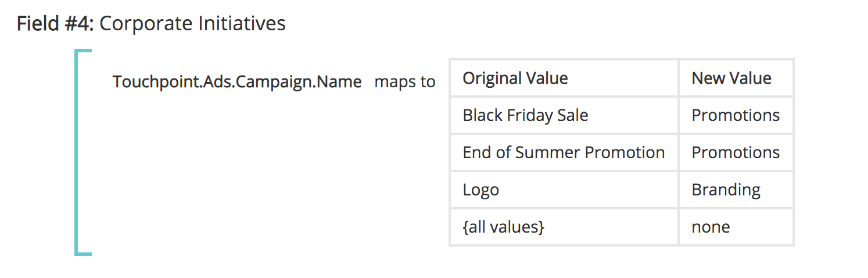Click the "Branding" new value cell
The height and width of the screenshot is (278, 868).
[726, 190]
